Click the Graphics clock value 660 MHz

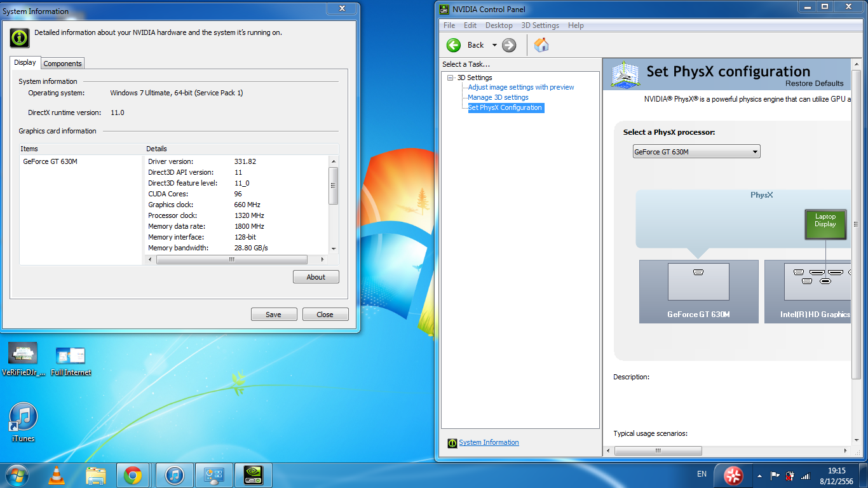(x=247, y=205)
